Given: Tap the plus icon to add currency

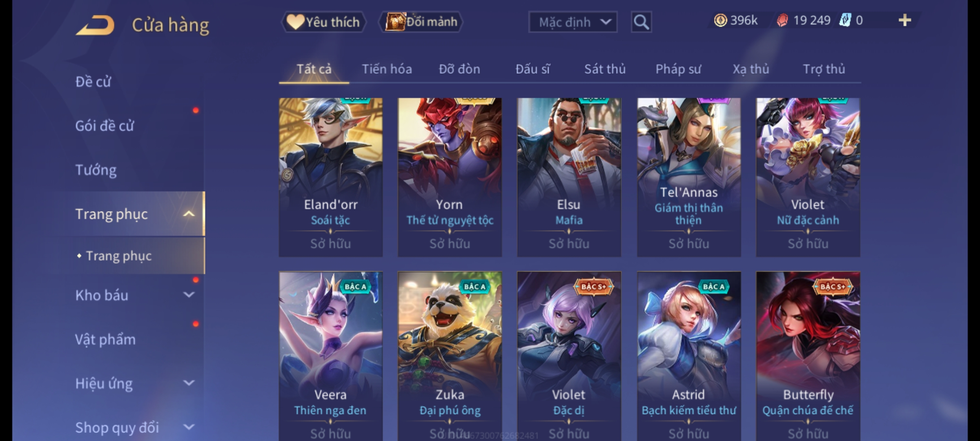Looking at the screenshot, I should (x=905, y=20).
